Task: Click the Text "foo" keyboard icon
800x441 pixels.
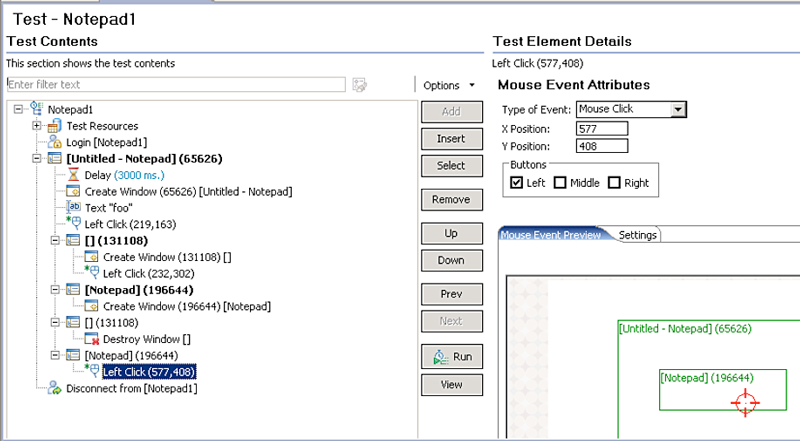Action: click(73, 207)
